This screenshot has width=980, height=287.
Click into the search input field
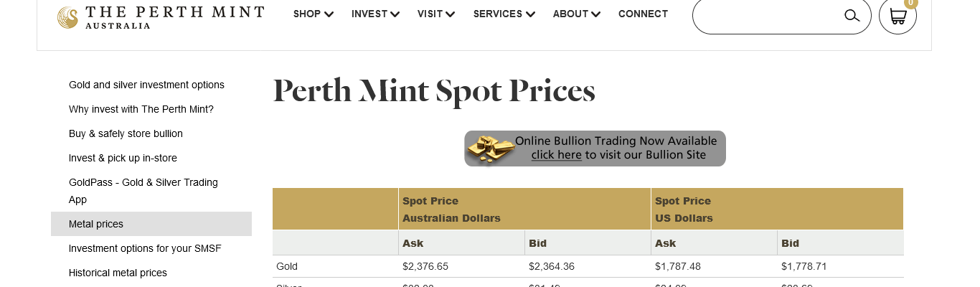[x=768, y=15]
